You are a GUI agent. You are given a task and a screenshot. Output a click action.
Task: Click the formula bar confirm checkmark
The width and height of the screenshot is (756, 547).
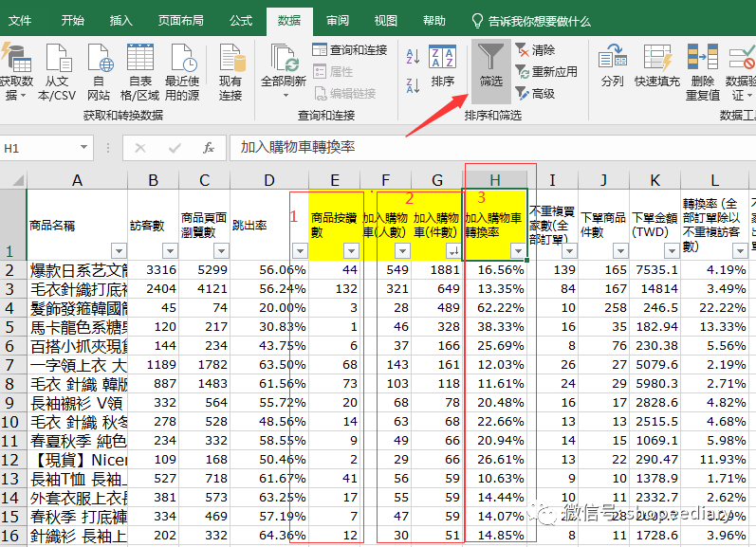tap(175, 148)
